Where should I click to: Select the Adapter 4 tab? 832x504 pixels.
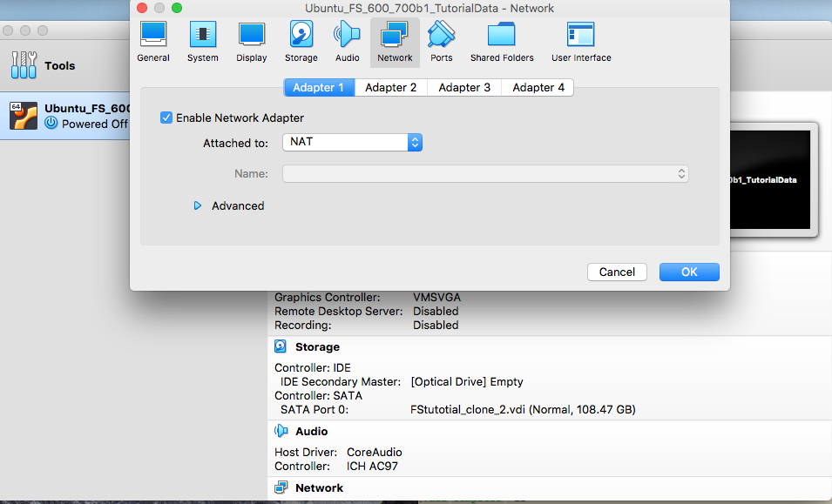click(x=538, y=87)
